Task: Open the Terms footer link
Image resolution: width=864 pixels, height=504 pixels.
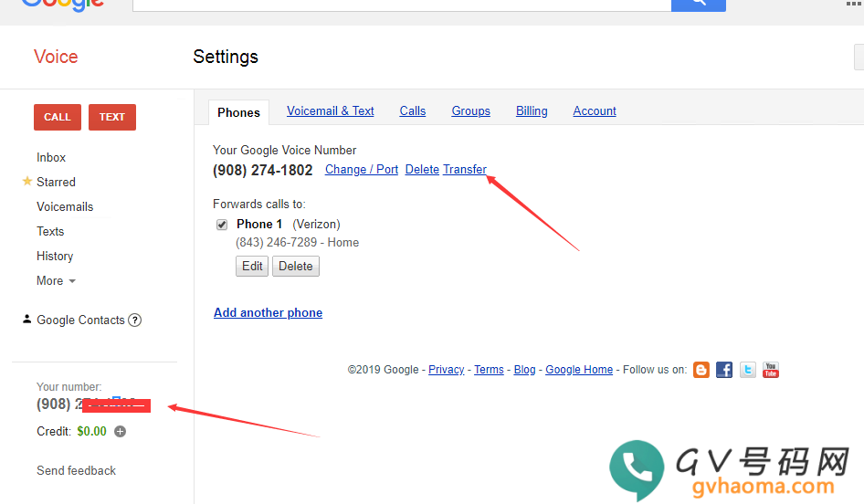Action: pyautogui.click(x=489, y=370)
